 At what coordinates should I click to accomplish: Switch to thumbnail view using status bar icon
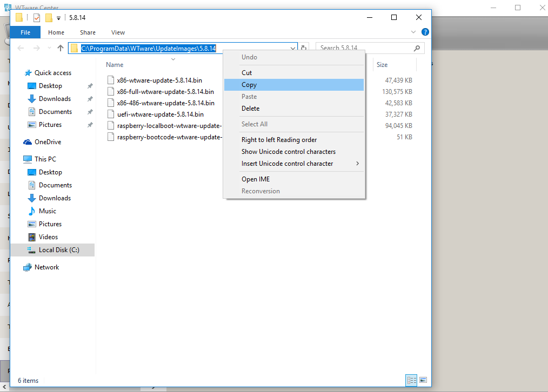pos(424,380)
